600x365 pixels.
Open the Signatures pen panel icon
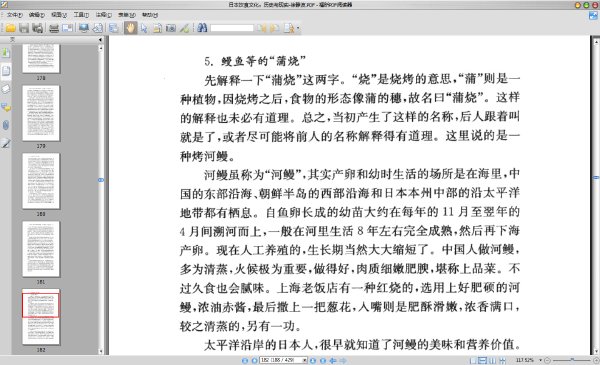click(6, 143)
